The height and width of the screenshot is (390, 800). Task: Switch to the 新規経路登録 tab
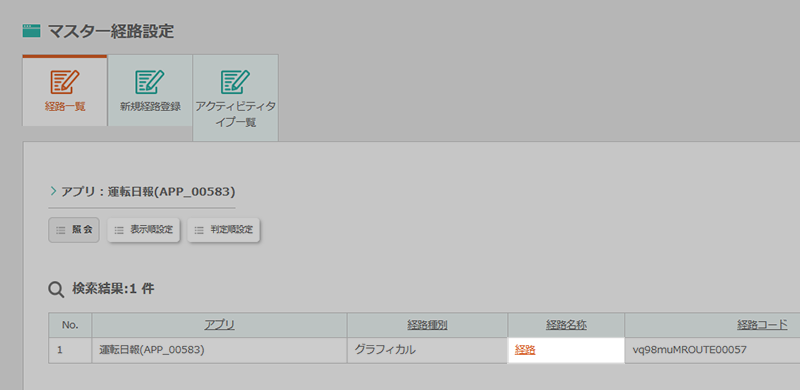(x=150, y=90)
